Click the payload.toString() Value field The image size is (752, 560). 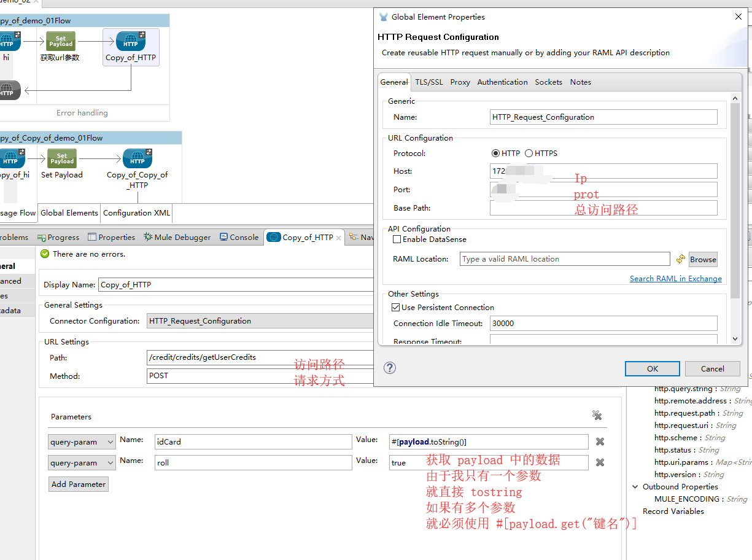489,441
